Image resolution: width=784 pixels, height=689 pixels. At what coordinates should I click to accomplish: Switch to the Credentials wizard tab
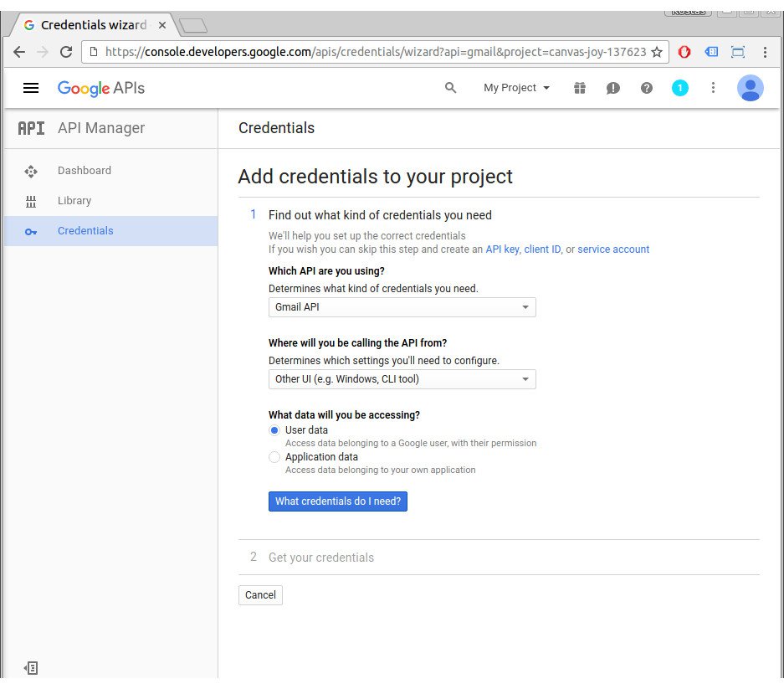(x=94, y=25)
